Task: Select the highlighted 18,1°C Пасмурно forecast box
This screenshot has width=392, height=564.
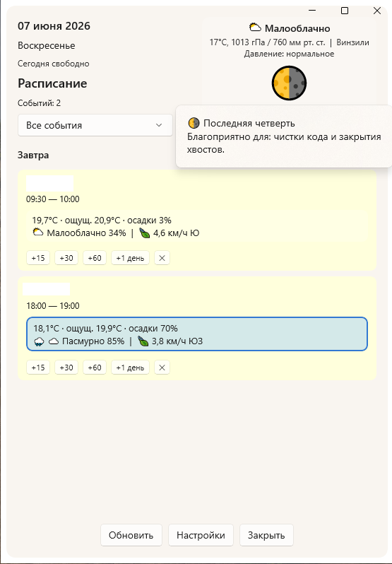Action: click(197, 334)
